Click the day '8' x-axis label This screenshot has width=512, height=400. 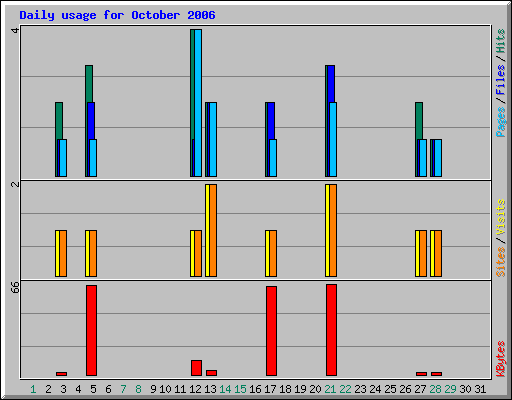coord(138,389)
